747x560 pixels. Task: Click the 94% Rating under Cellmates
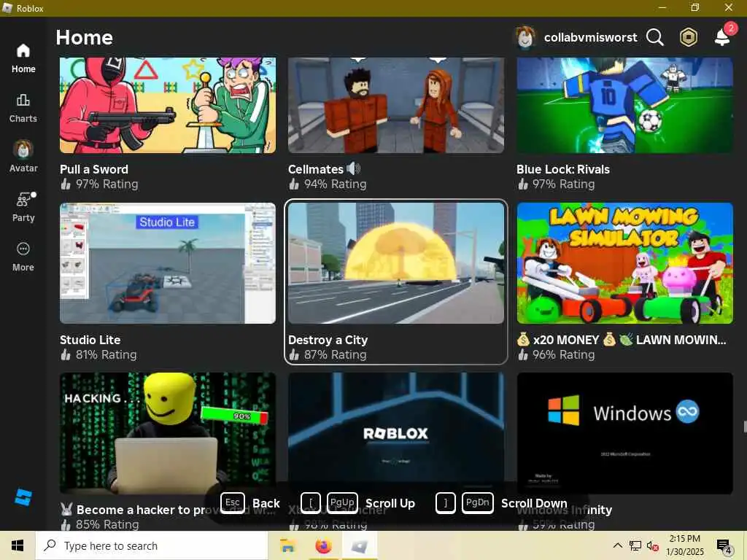coord(328,184)
